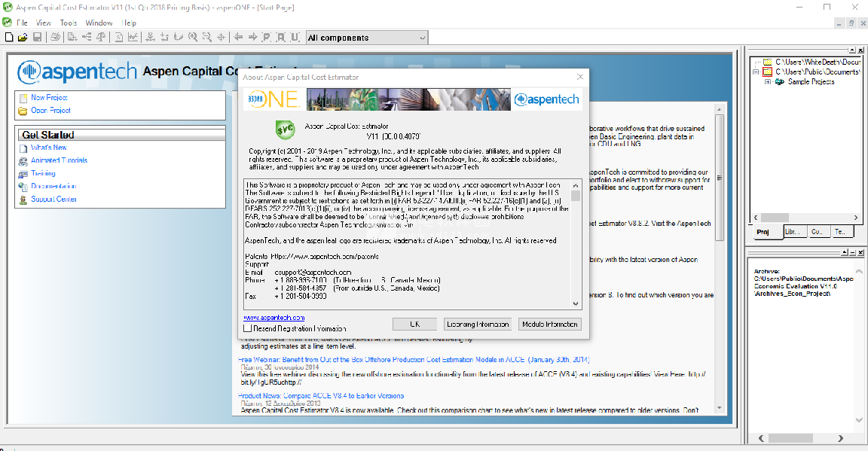Click the New Project toolbar icon
Image resolution: width=868 pixels, height=451 pixels.
[9, 37]
